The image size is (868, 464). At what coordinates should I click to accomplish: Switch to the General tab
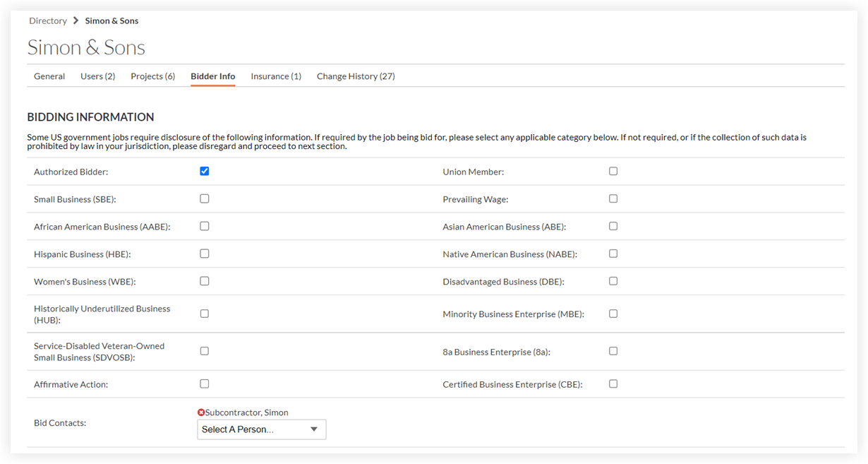point(49,76)
